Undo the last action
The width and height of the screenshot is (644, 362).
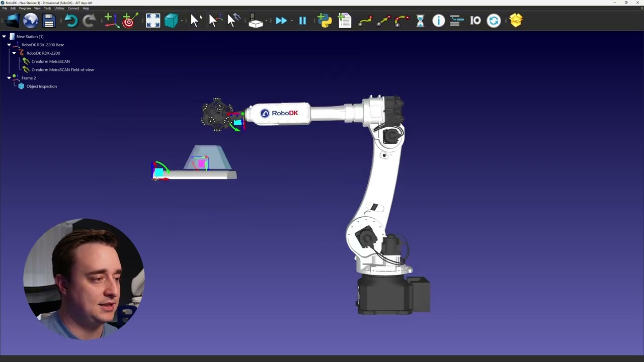(x=71, y=21)
